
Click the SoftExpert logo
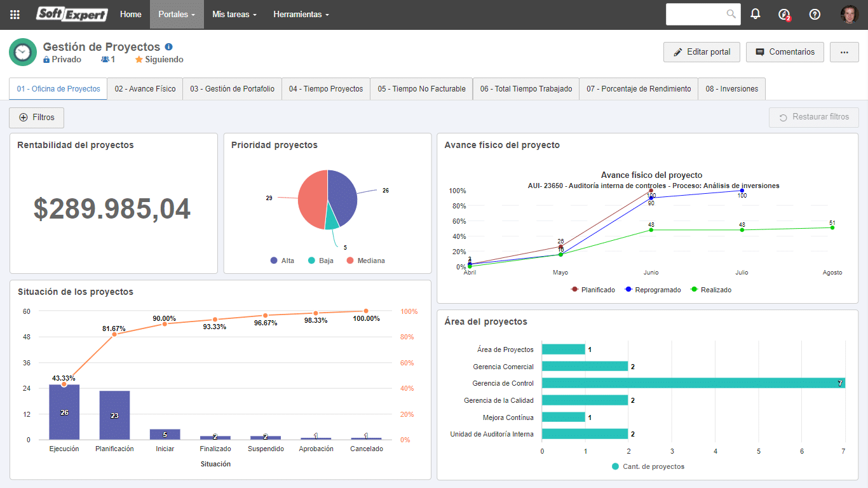click(x=72, y=14)
